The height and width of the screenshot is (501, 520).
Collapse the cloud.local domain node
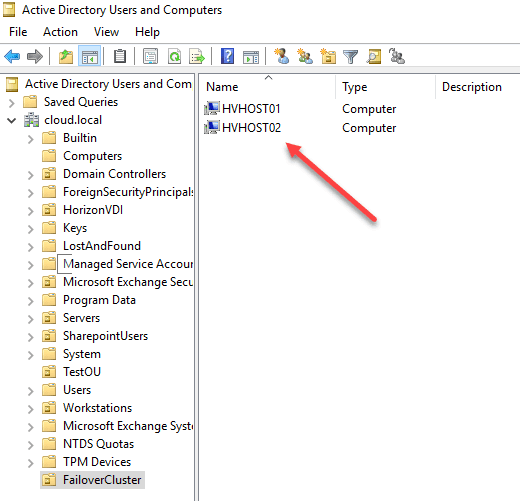12,120
